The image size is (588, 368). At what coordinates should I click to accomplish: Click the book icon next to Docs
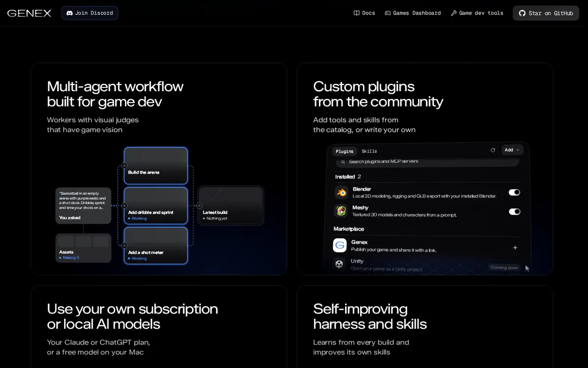[357, 13]
